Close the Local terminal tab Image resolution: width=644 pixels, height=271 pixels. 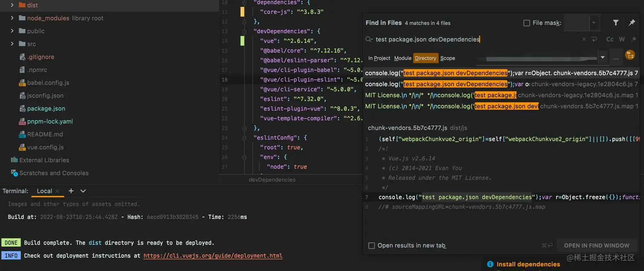click(x=57, y=191)
